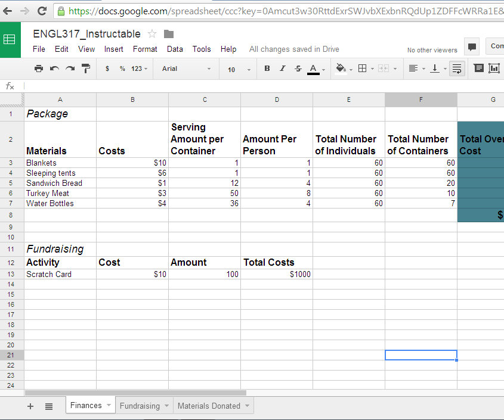This screenshot has height=420, width=504.
Task: Open the View menu
Action: tap(86, 49)
